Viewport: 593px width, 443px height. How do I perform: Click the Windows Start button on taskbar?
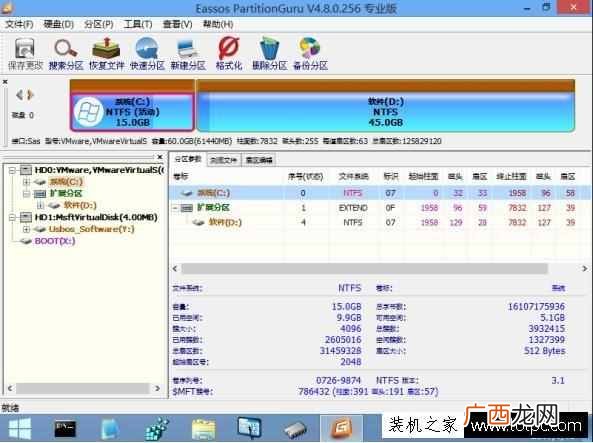(20, 428)
